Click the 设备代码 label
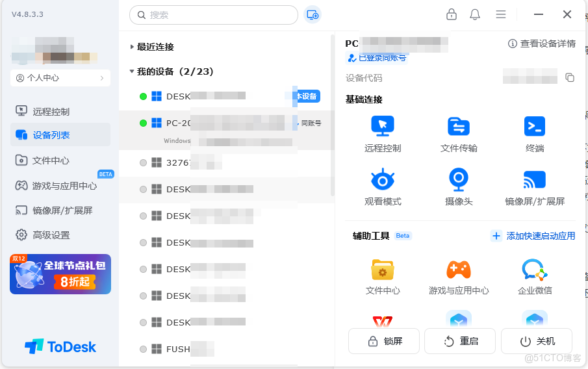 (x=363, y=78)
